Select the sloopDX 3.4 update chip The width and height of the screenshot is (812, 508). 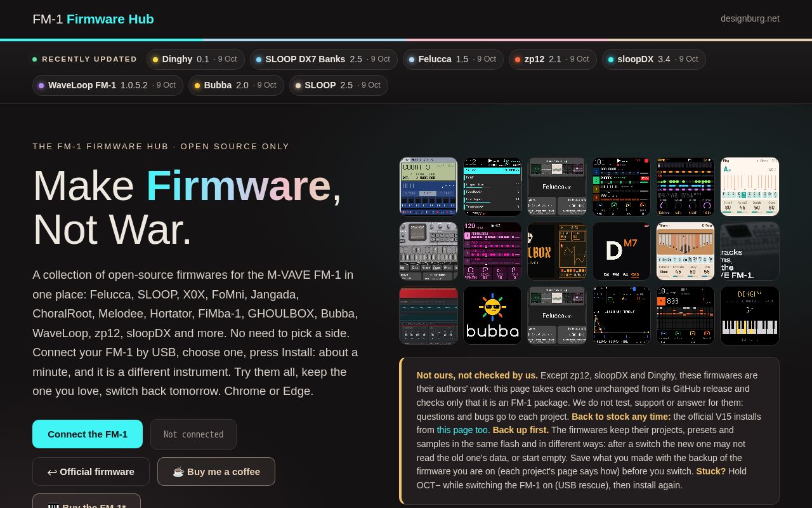click(653, 59)
